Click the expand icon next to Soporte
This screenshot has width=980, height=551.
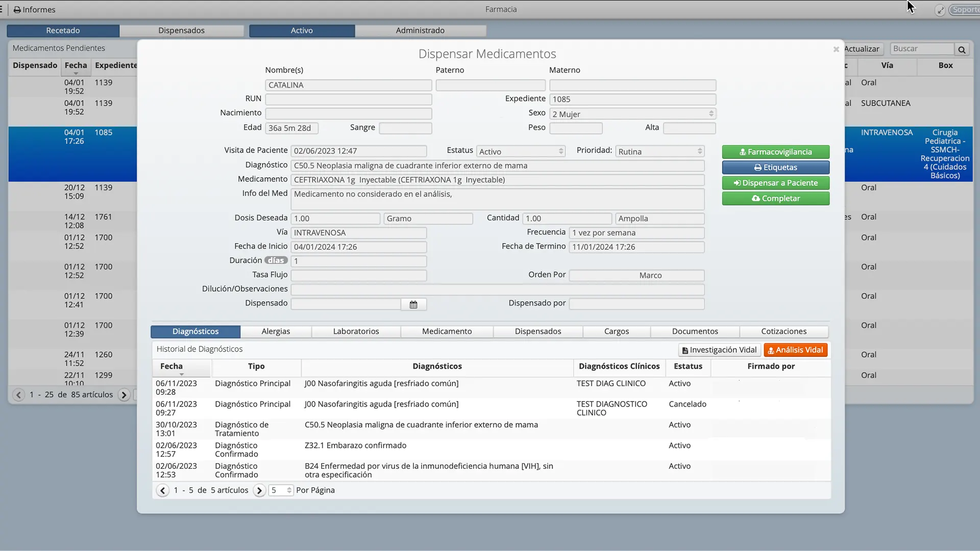click(x=940, y=10)
